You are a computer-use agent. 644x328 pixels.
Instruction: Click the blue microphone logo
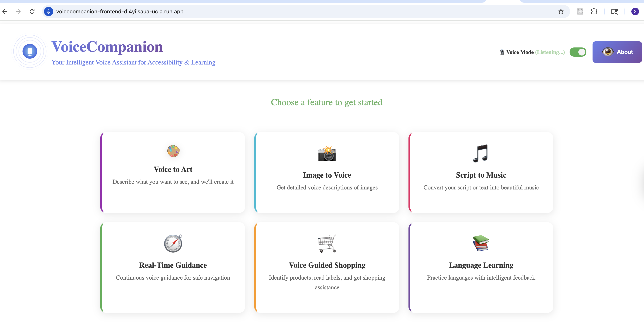click(x=30, y=51)
